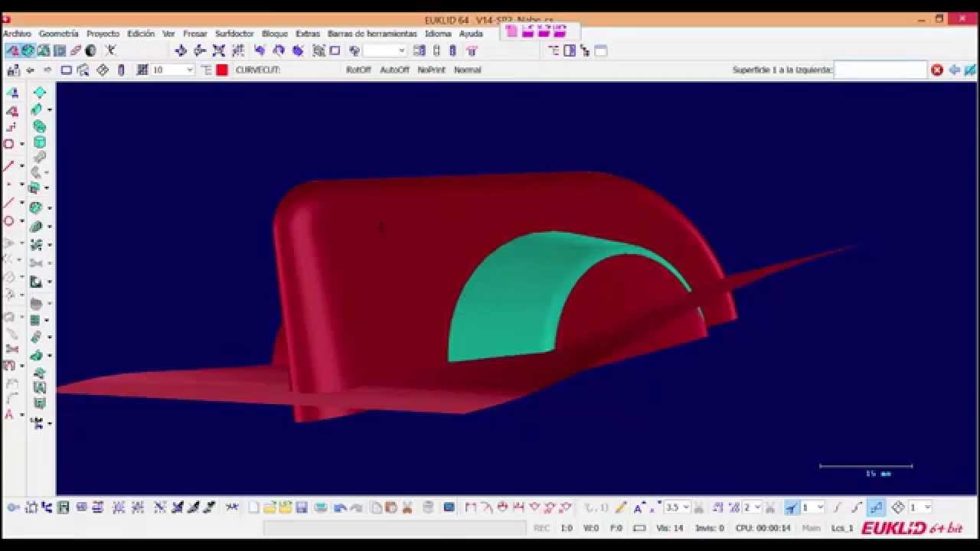
Task: Click the CPU: 00:00:14 status entry
Action: (x=763, y=528)
